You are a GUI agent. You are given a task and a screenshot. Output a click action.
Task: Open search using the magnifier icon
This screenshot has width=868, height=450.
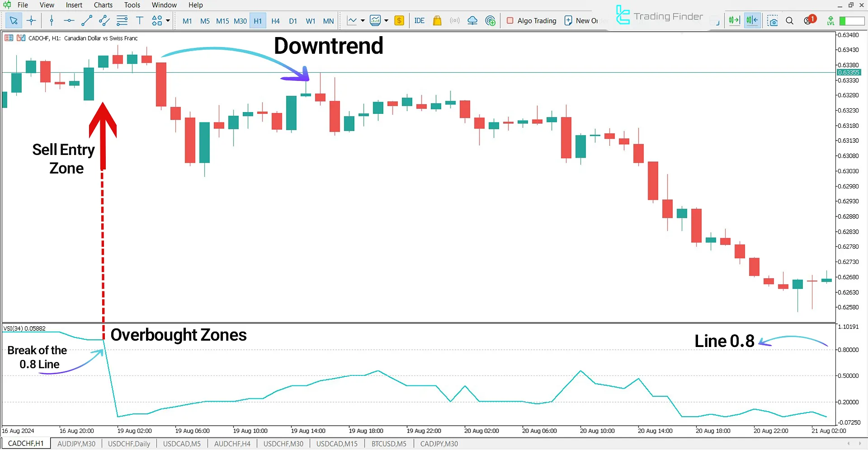click(789, 20)
